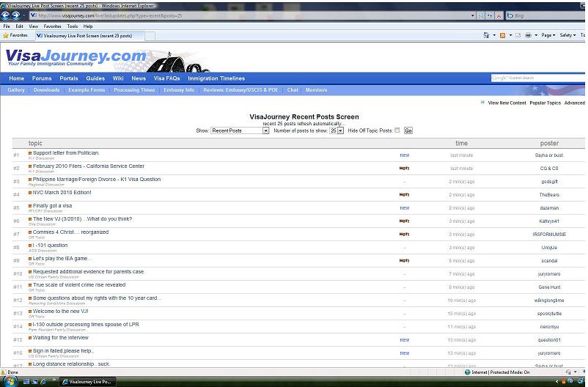Click the red Stop loading icon

coord(499,15)
